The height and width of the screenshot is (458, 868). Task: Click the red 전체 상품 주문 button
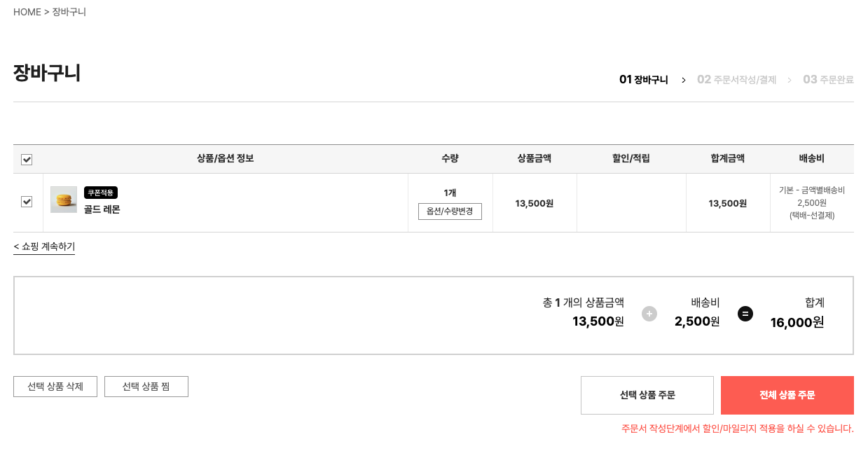click(x=786, y=395)
